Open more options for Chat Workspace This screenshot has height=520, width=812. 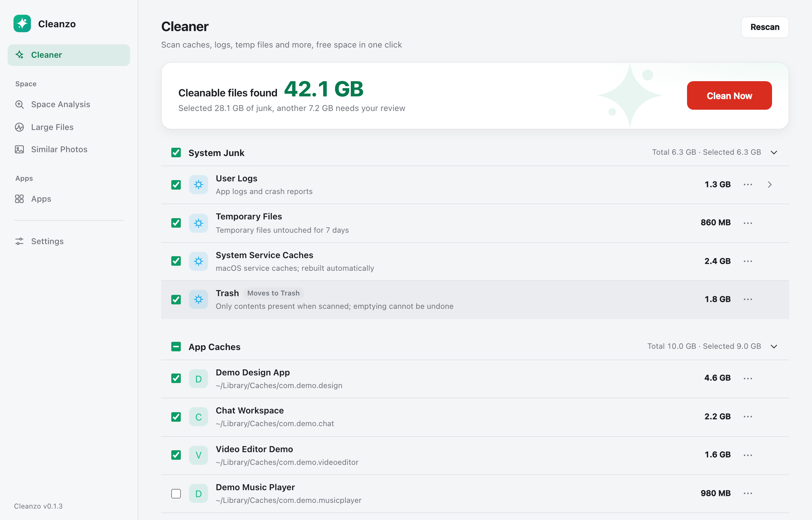[x=748, y=417]
